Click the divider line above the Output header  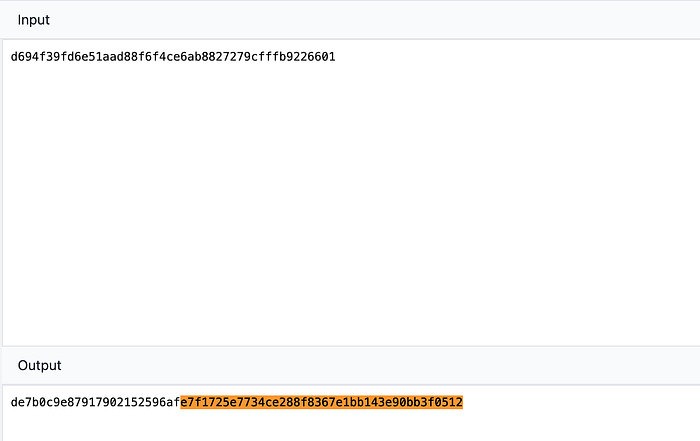[x=350, y=346]
